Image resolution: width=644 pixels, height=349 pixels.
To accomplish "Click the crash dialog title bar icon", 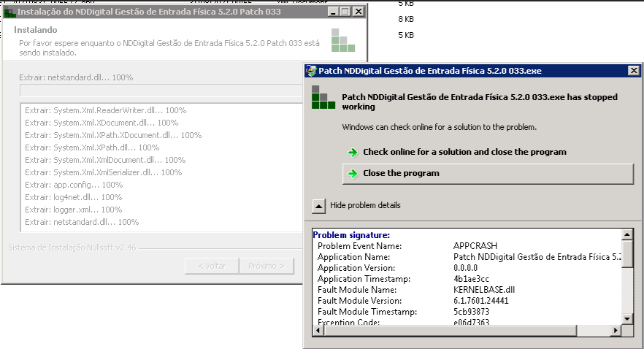I will pos(313,71).
